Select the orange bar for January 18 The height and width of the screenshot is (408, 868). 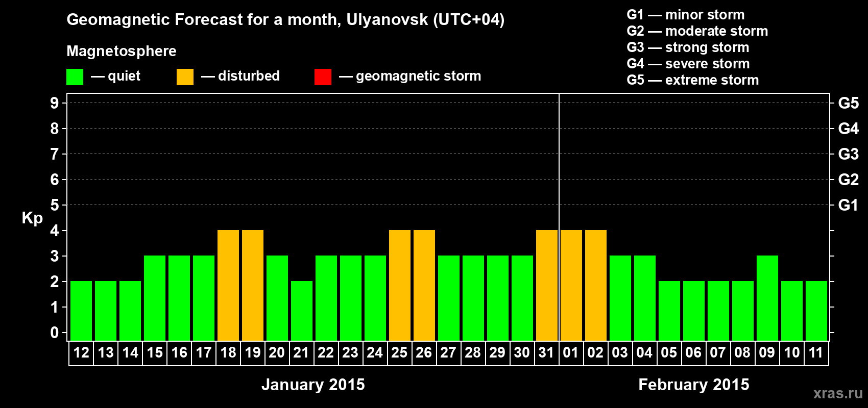(228, 285)
